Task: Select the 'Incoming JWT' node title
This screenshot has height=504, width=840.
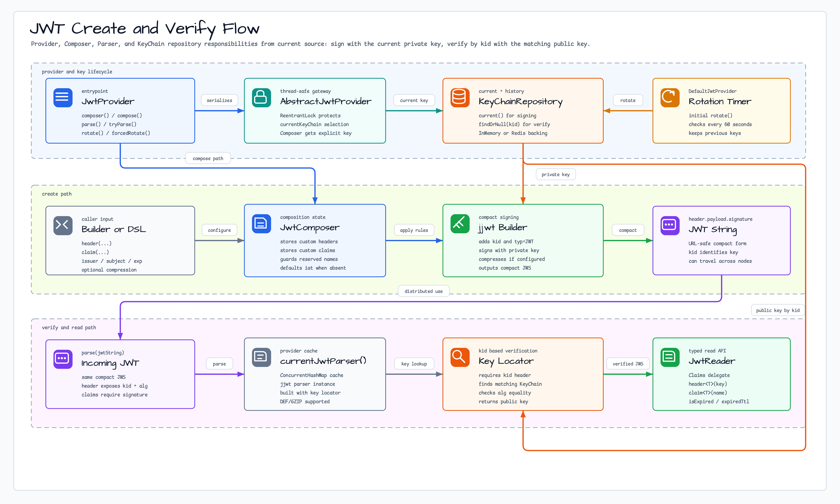Action: click(x=110, y=363)
